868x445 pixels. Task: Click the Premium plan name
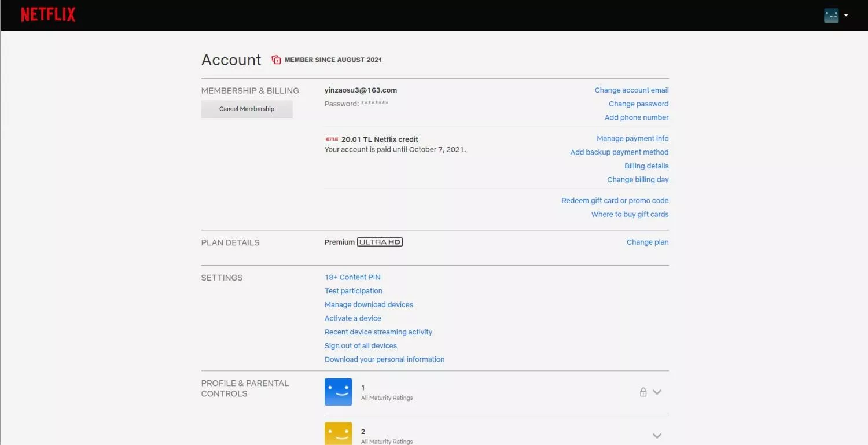coord(340,242)
